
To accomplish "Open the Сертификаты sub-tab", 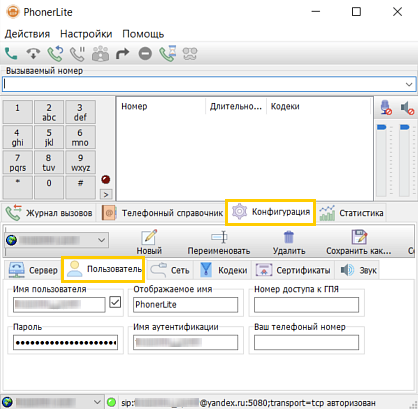I will 293,270.
